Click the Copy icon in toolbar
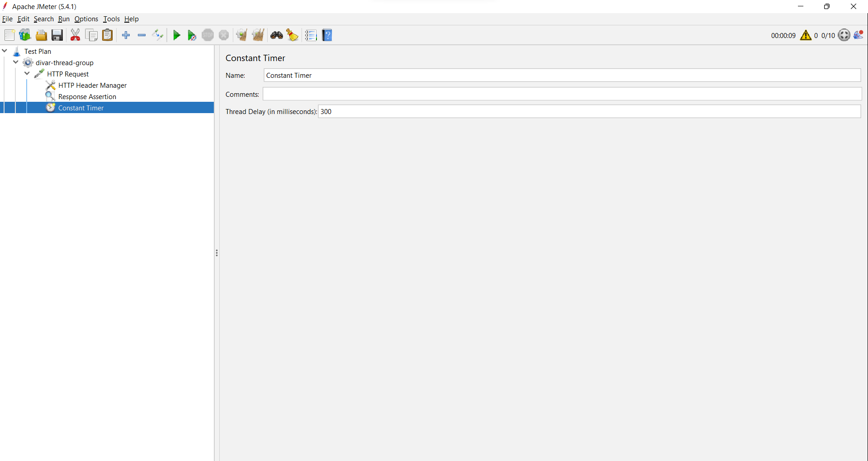The height and width of the screenshot is (461, 868). 91,35
